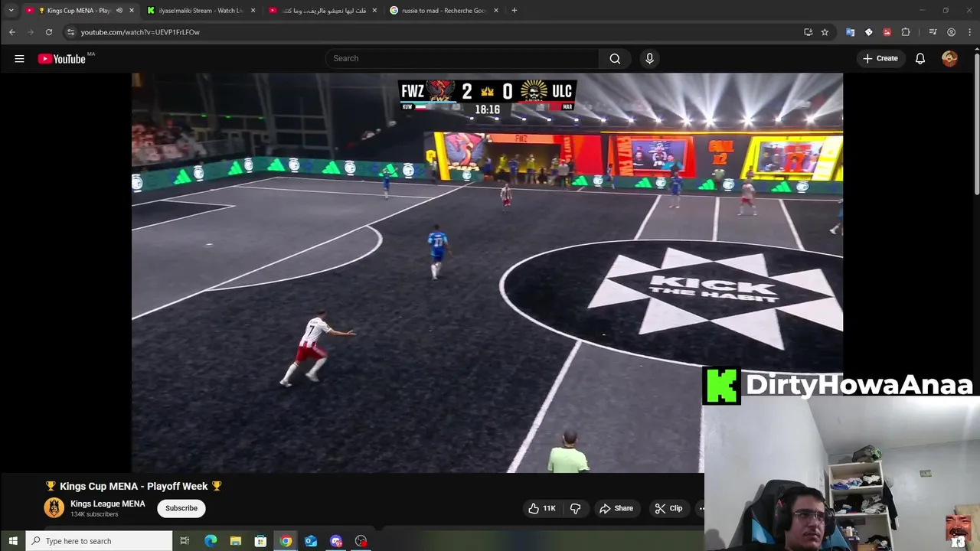
Task: Switch to the ilyaselmaliki Stream tab
Action: point(201,11)
